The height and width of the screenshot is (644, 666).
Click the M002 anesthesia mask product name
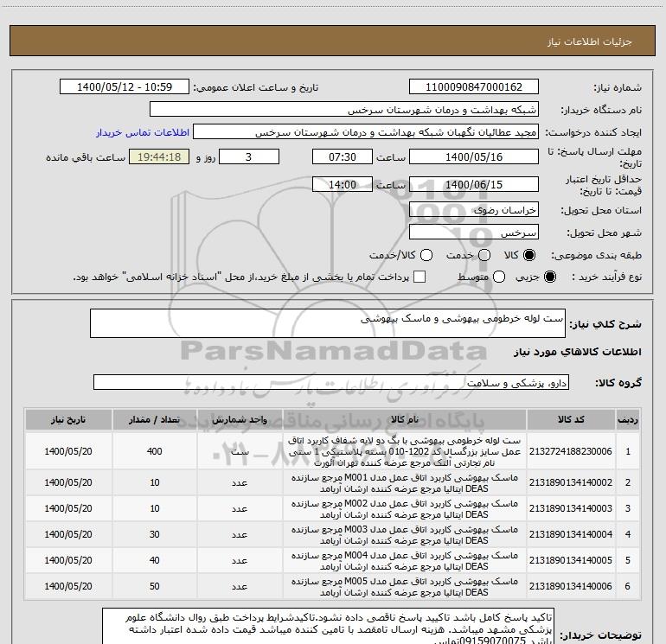(x=405, y=509)
